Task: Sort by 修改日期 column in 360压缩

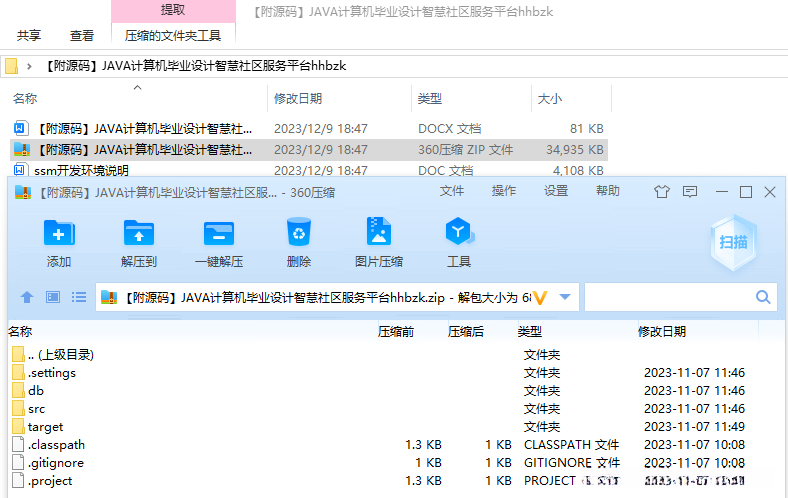Action: 661,332
